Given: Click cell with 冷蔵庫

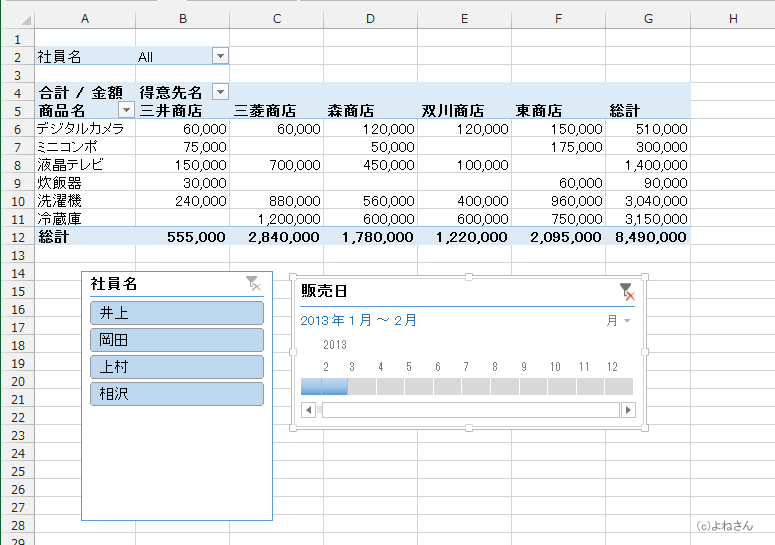Looking at the screenshot, I should tap(85, 218).
